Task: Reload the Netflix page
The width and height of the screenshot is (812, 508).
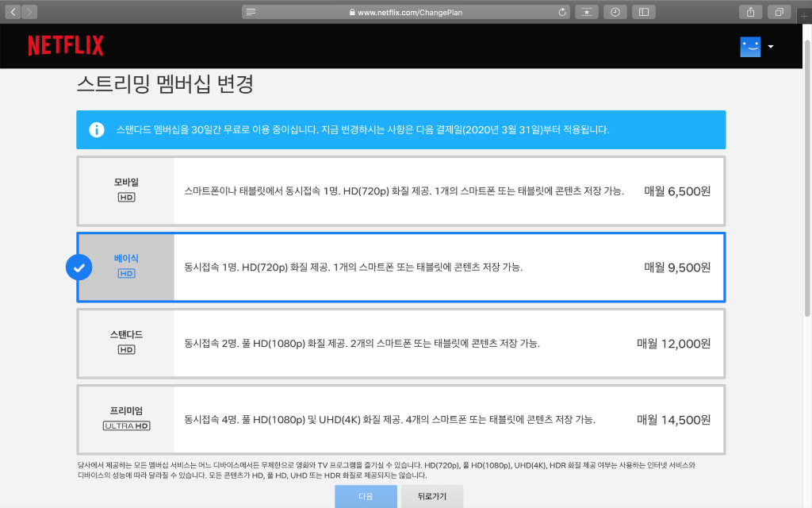Action: (562, 12)
